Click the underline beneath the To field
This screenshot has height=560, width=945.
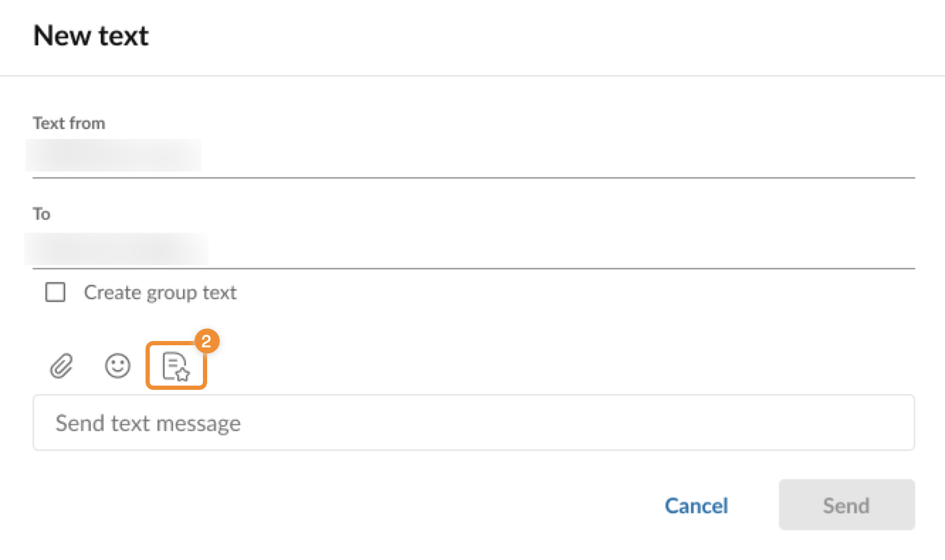click(x=473, y=269)
